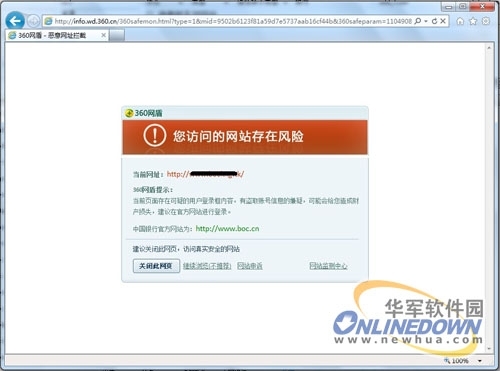Click the search magnifier in address bar
This screenshot has width=500, height=371.
pos(417,21)
